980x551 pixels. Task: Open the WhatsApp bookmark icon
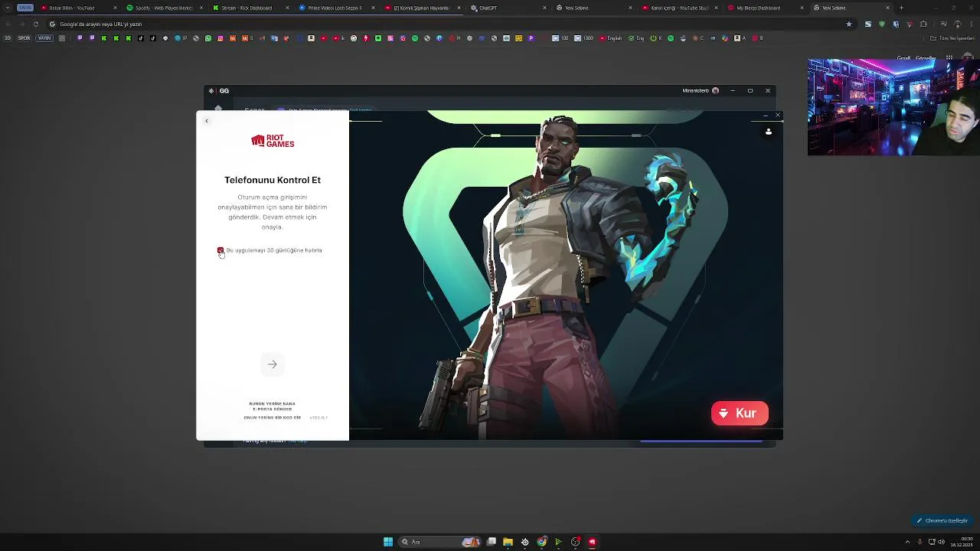[208, 38]
